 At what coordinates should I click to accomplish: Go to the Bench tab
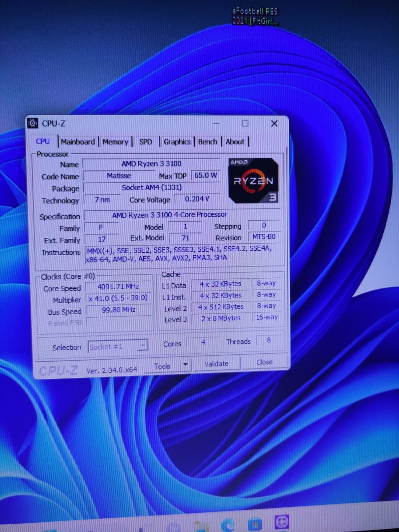[x=208, y=142]
